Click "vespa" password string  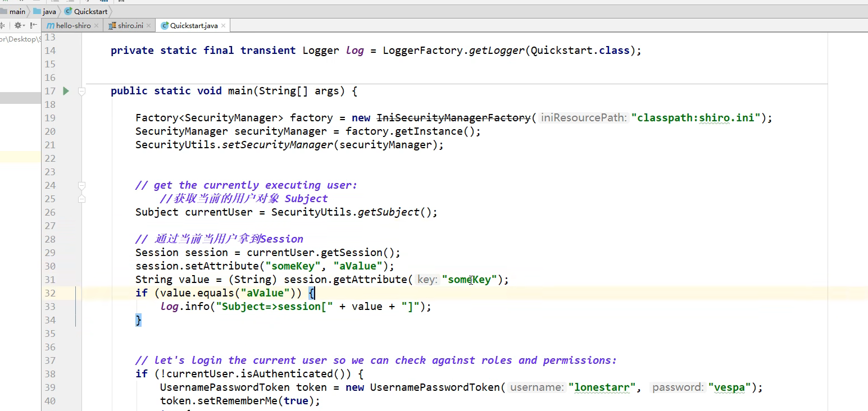[729, 387]
